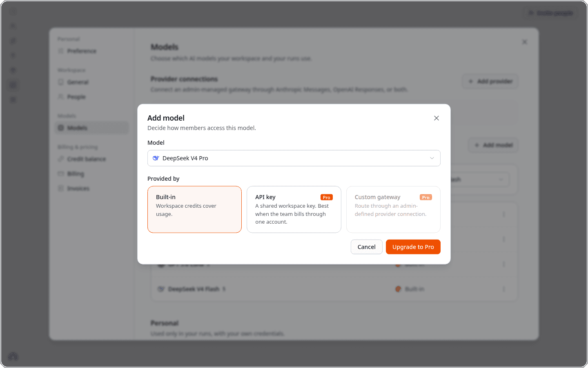This screenshot has width=588, height=368.
Task: Open the DeepSeek V4 Pro model selector
Action: coord(294,158)
